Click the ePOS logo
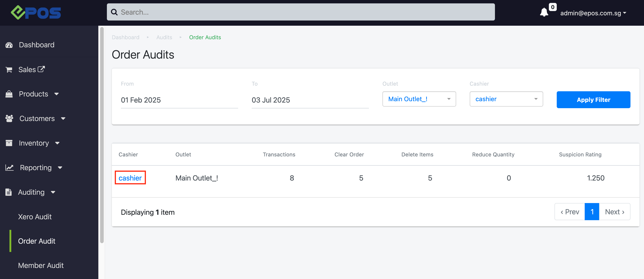This screenshot has height=279, width=644. pos(36,12)
